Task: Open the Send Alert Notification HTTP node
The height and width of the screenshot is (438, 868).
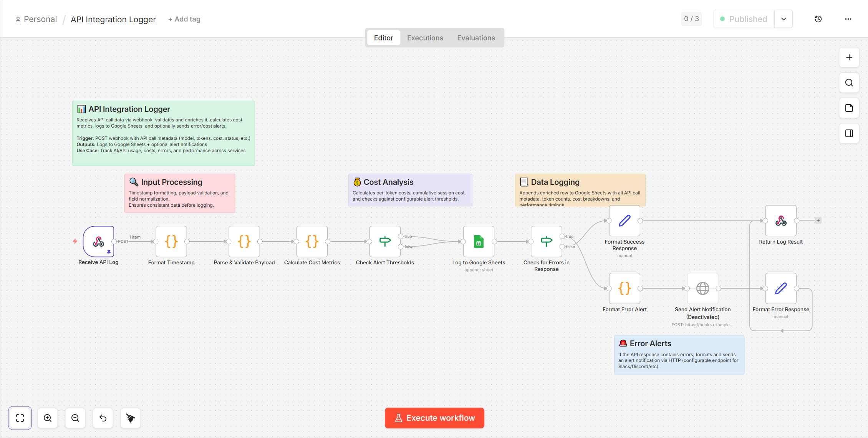Action: pos(702,288)
